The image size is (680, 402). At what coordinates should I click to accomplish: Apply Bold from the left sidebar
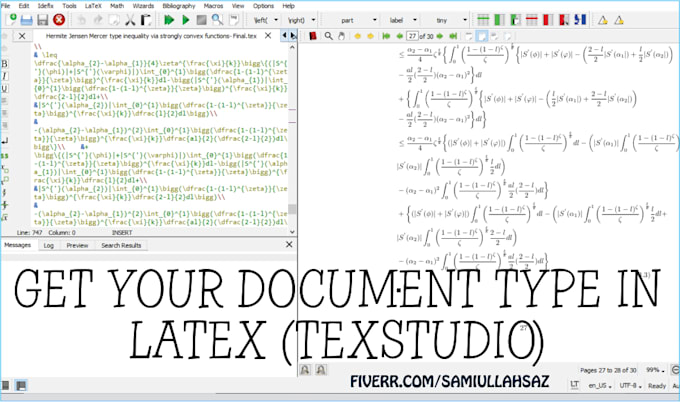click(4, 64)
